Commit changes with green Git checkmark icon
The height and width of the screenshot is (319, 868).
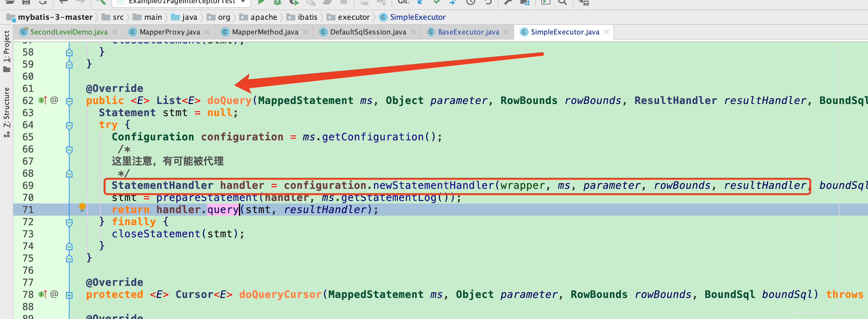[x=437, y=2]
